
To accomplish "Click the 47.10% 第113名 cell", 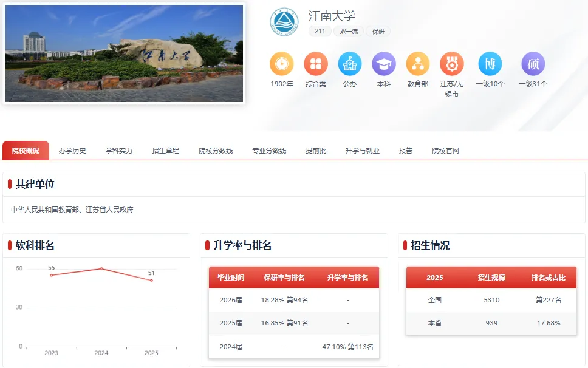I will [x=347, y=347].
